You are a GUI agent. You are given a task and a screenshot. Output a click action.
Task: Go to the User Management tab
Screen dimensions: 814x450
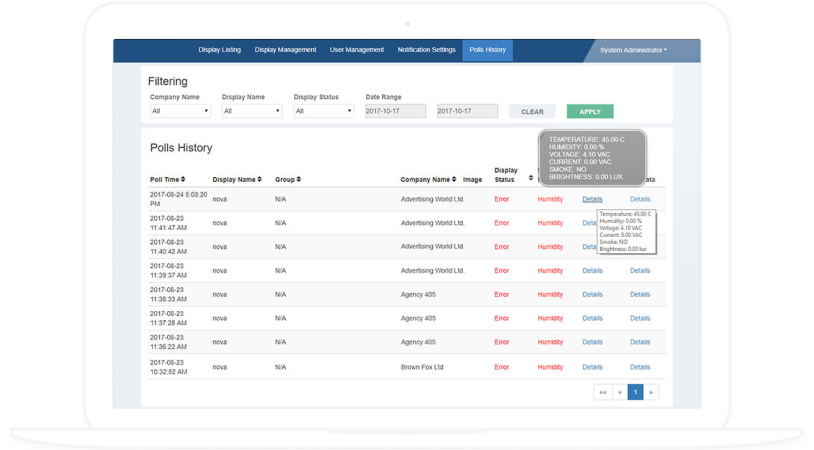[357, 50]
